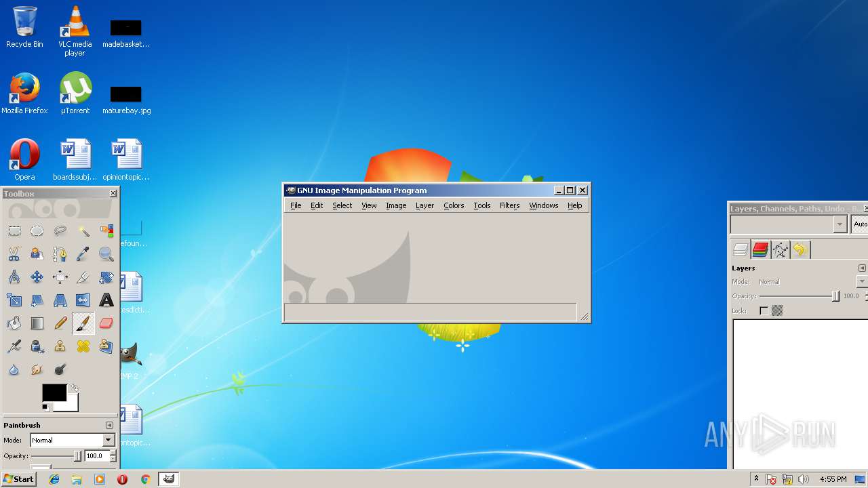Select the Ink tool
This screenshot has width=868, height=488.
(x=37, y=346)
